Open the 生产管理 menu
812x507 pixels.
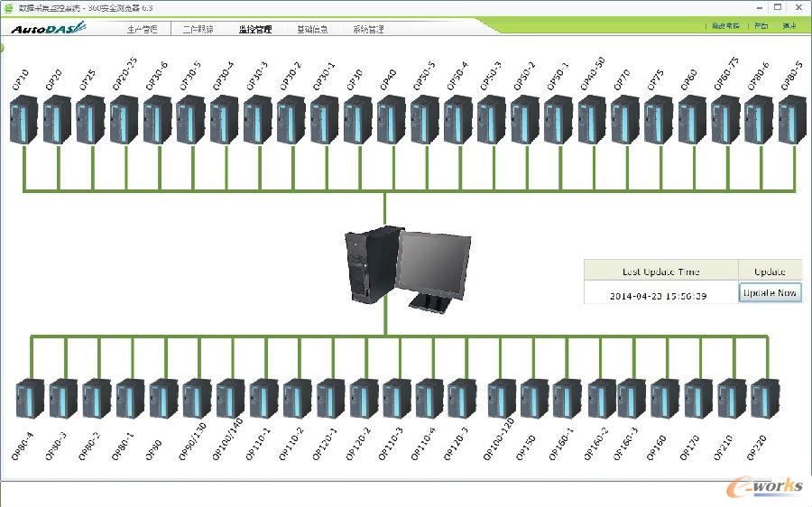point(142,29)
